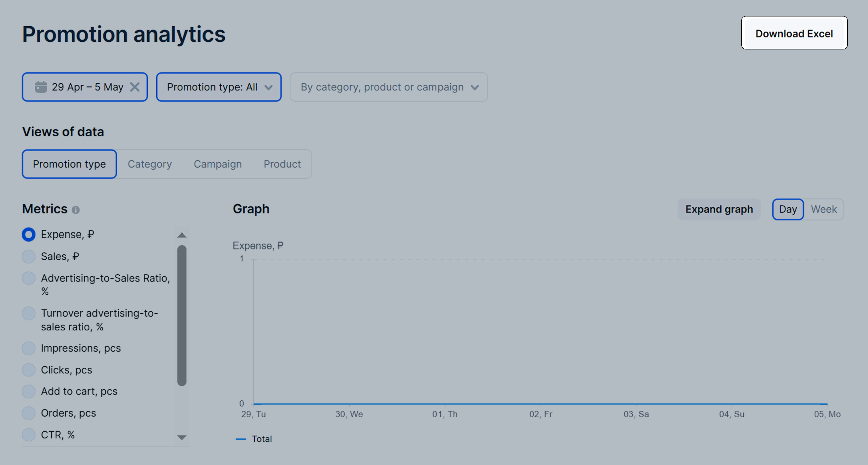The height and width of the screenshot is (465, 868).
Task: Download the Excel report
Action: click(794, 33)
